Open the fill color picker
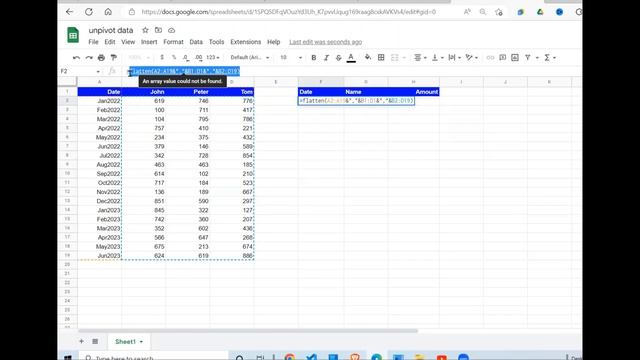Viewport: 640px width, 360px height. pyautogui.click(x=368, y=58)
